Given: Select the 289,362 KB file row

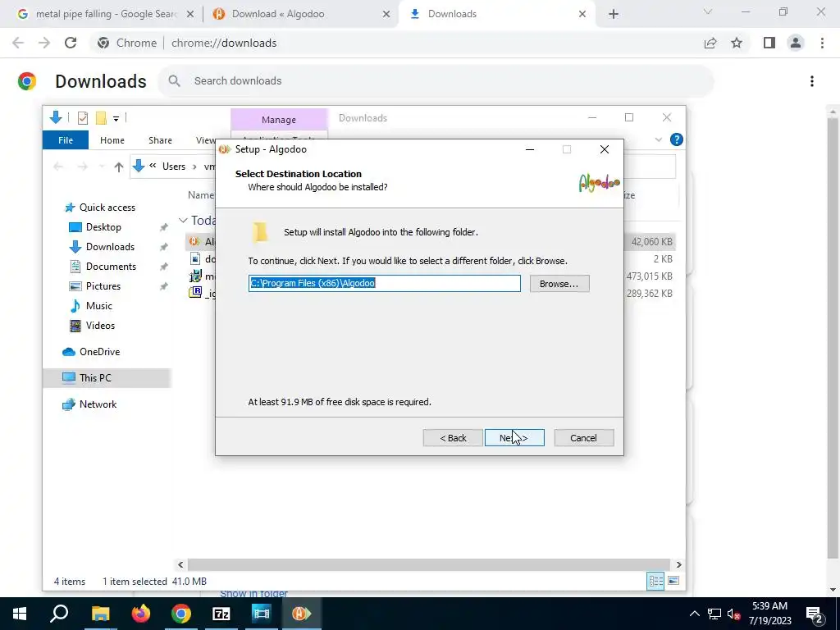Looking at the screenshot, I should pyautogui.click(x=431, y=294).
